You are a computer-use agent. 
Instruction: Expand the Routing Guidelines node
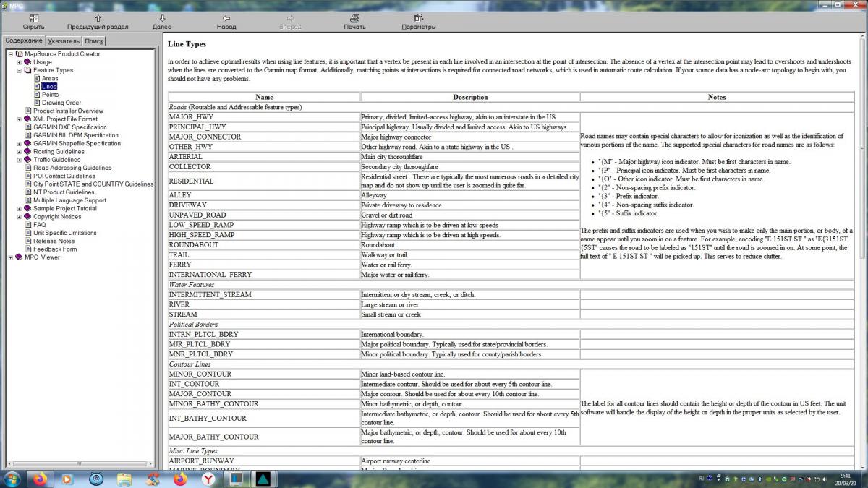[19, 152]
